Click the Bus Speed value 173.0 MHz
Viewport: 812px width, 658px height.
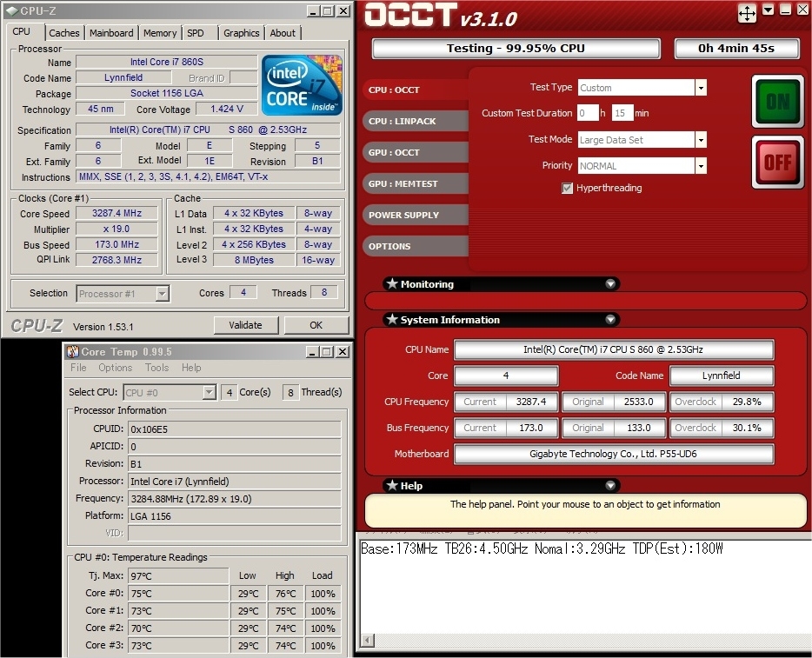pos(117,244)
